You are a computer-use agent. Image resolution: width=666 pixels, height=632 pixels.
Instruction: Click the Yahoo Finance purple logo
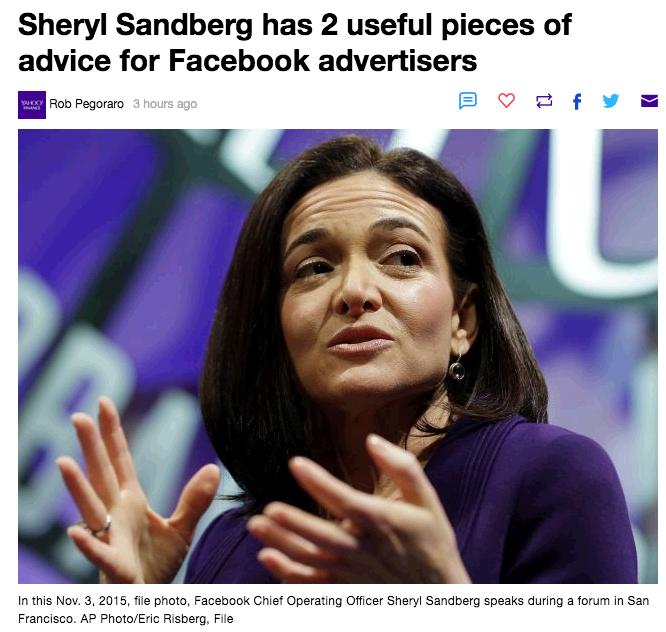(32, 104)
